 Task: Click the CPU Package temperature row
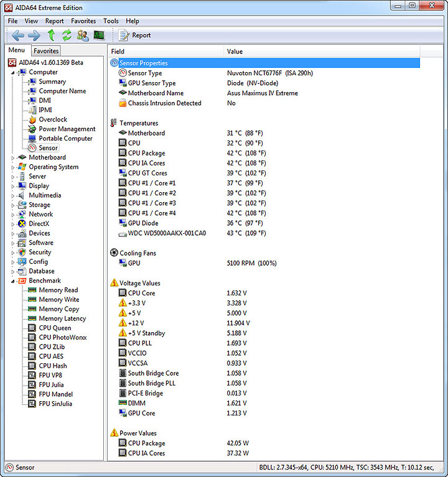click(x=264, y=153)
